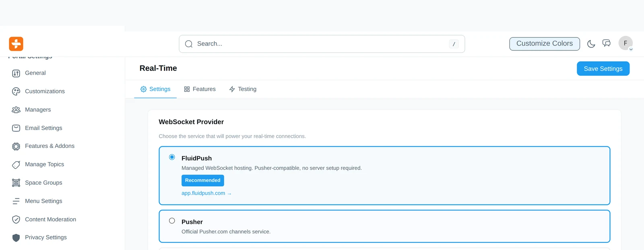Click the FluidPush provider title
This screenshot has height=250, width=644.
coord(196,158)
